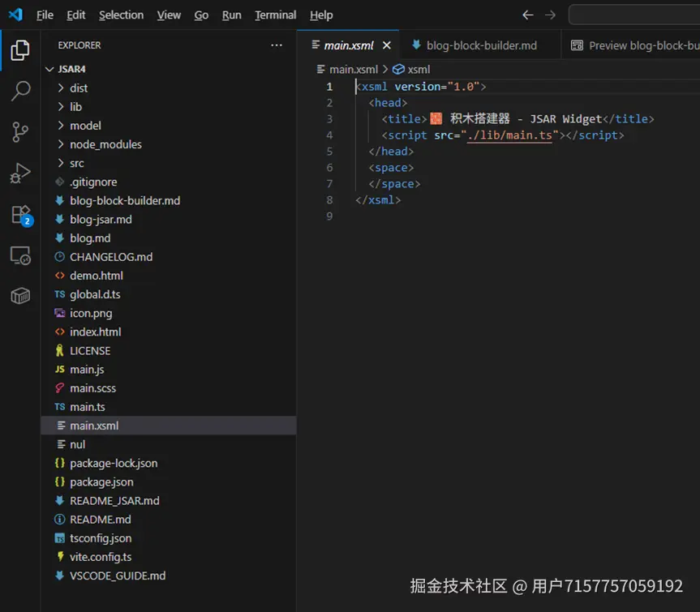Open the Terminal menu
The height and width of the screenshot is (612, 700).
(276, 15)
